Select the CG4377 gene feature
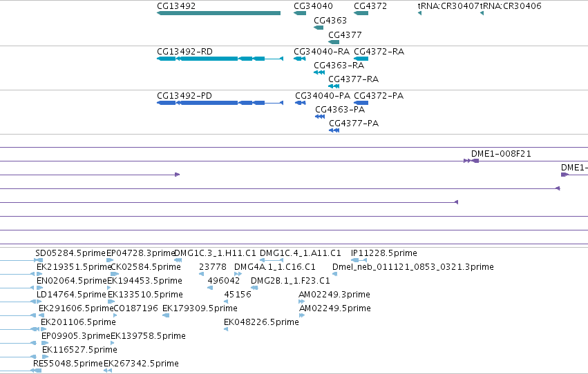588x374 pixels. (x=334, y=42)
